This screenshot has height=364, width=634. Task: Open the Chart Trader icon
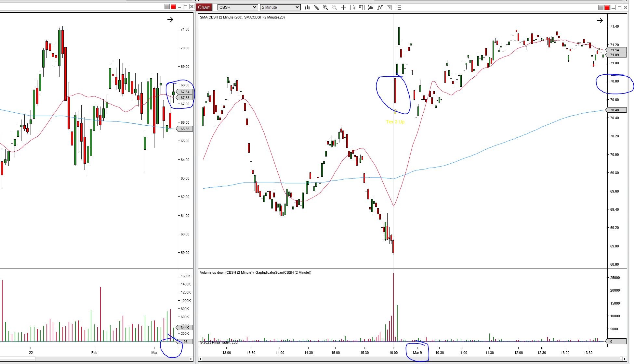362,7
